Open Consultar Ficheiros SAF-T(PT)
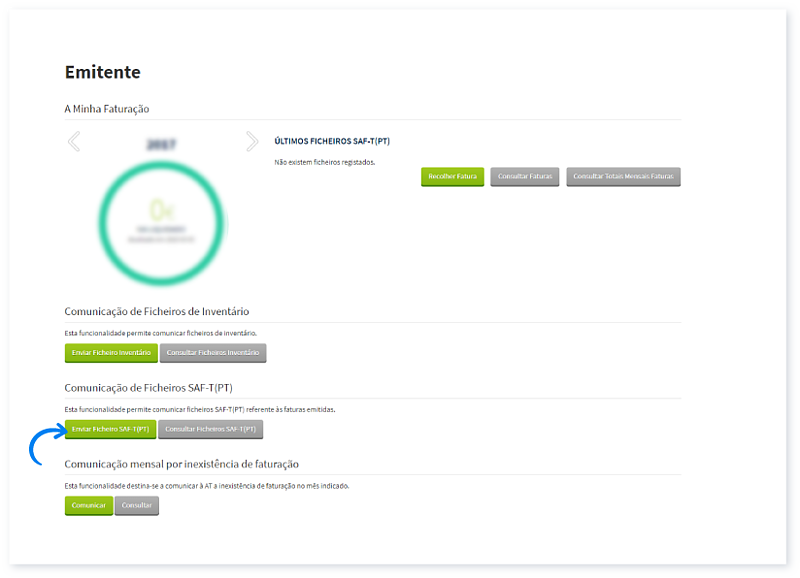Image resolution: width=800 pixels, height=578 pixels. 210,429
